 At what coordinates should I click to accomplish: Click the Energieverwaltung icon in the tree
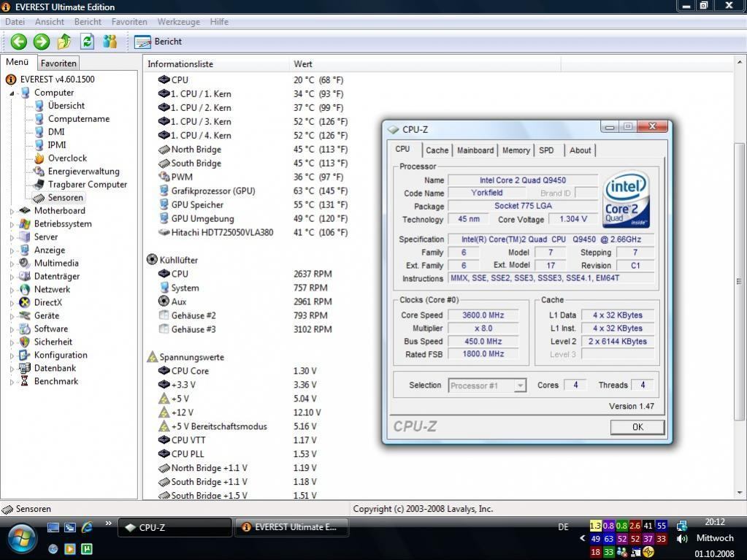click(x=39, y=172)
